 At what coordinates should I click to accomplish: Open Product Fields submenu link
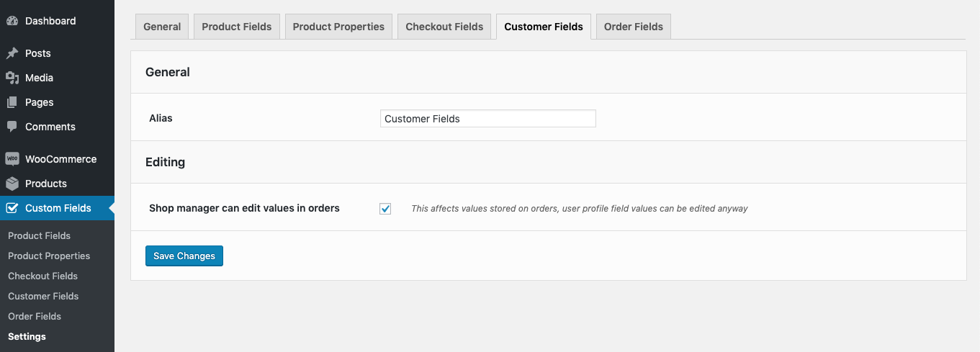pyautogui.click(x=39, y=235)
